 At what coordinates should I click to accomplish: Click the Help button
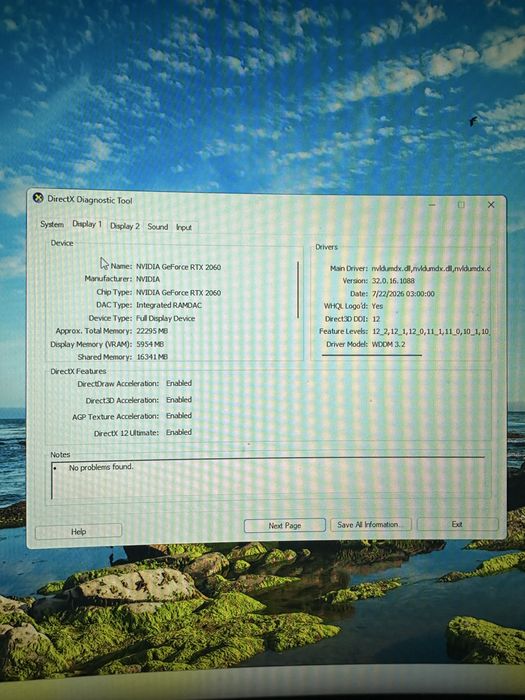78,531
